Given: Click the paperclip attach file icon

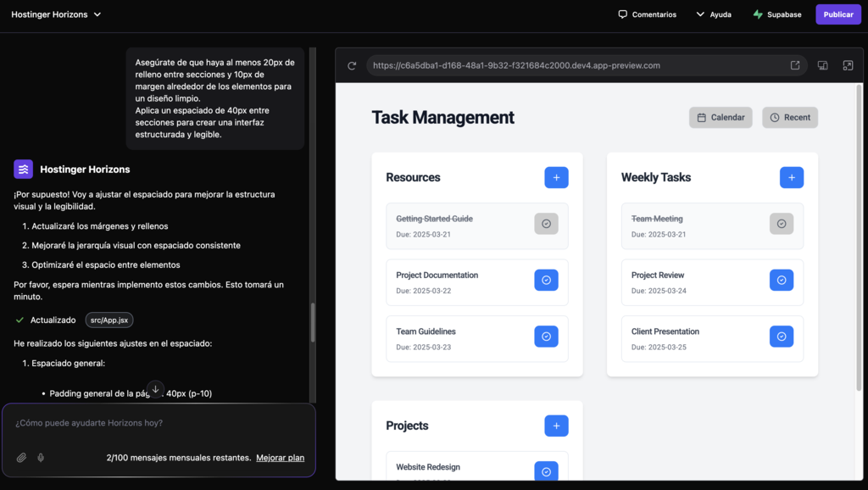Looking at the screenshot, I should pos(22,458).
